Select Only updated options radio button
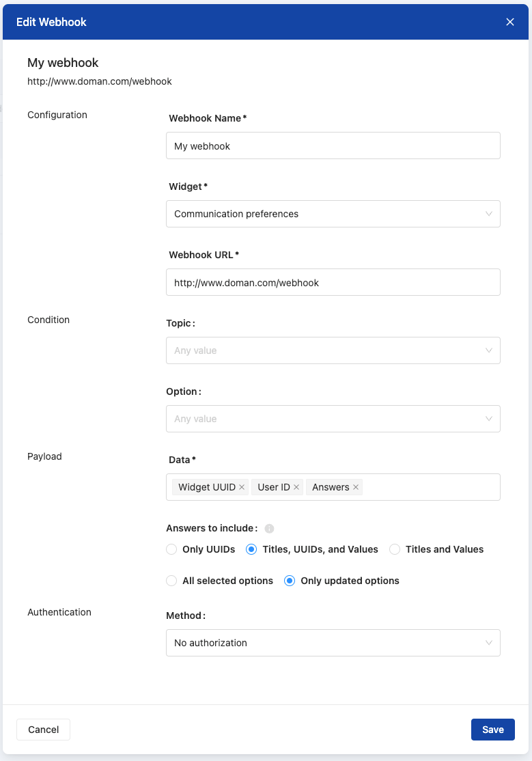 pyautogui.click(x=290, y=581)
